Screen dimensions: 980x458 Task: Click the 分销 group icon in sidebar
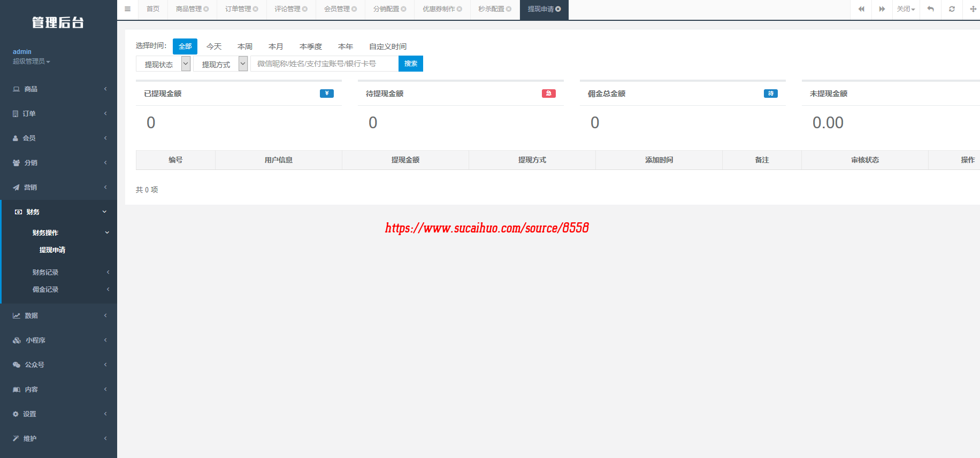(17, 163)
